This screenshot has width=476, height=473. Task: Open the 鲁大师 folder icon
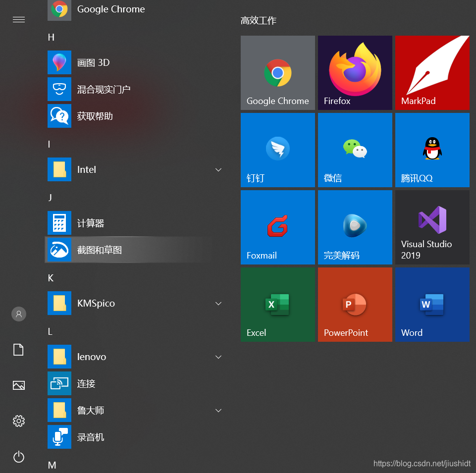pos(59,410)
